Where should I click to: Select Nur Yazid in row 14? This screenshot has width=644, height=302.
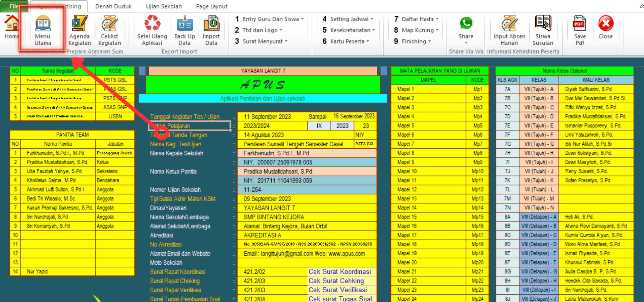click(58, 271)
